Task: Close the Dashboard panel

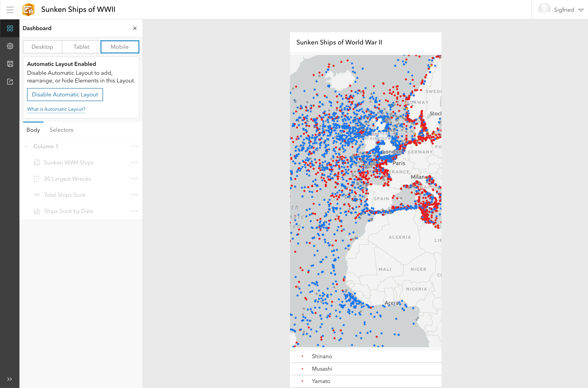Action: point(135,28)
